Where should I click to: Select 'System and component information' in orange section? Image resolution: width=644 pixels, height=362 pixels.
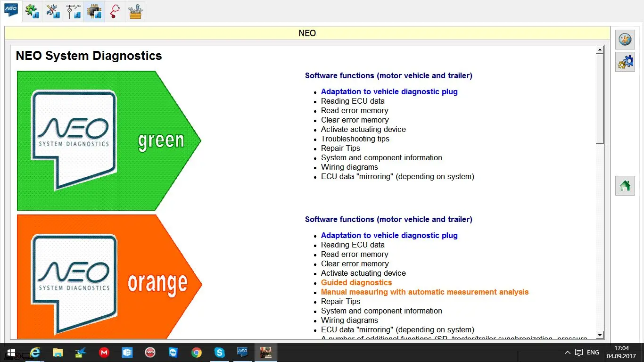[x=381, y=311]
